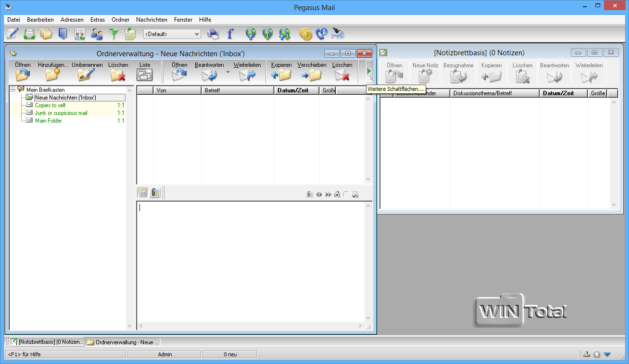
Task: Open the new mail inbox tray icon
Action: click(30, 34)
